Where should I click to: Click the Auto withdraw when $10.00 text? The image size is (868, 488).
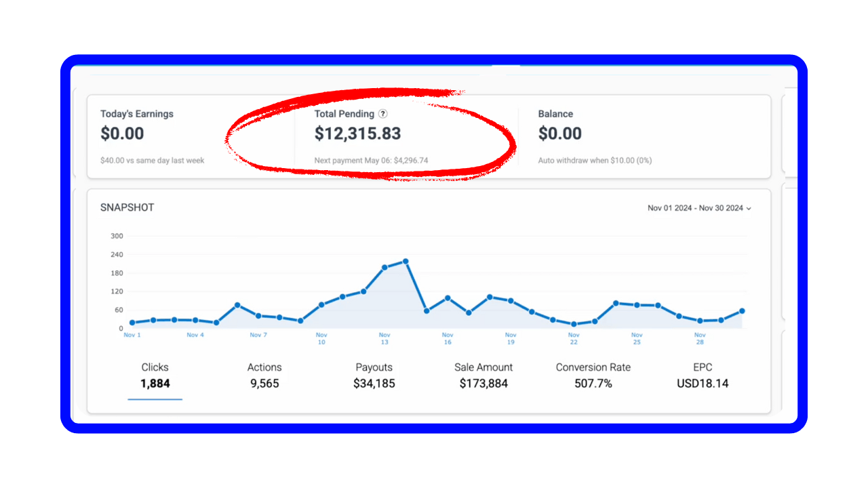pos(595,161)
